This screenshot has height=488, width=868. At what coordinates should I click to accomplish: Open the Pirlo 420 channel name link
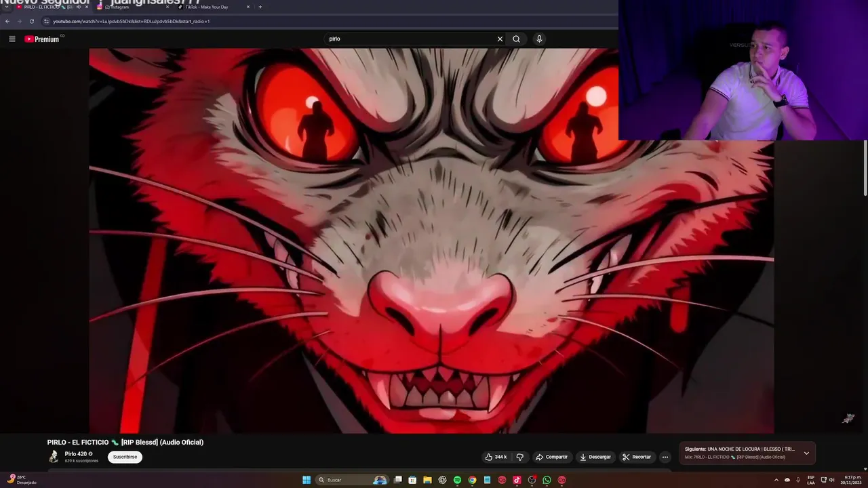[76, 454]
